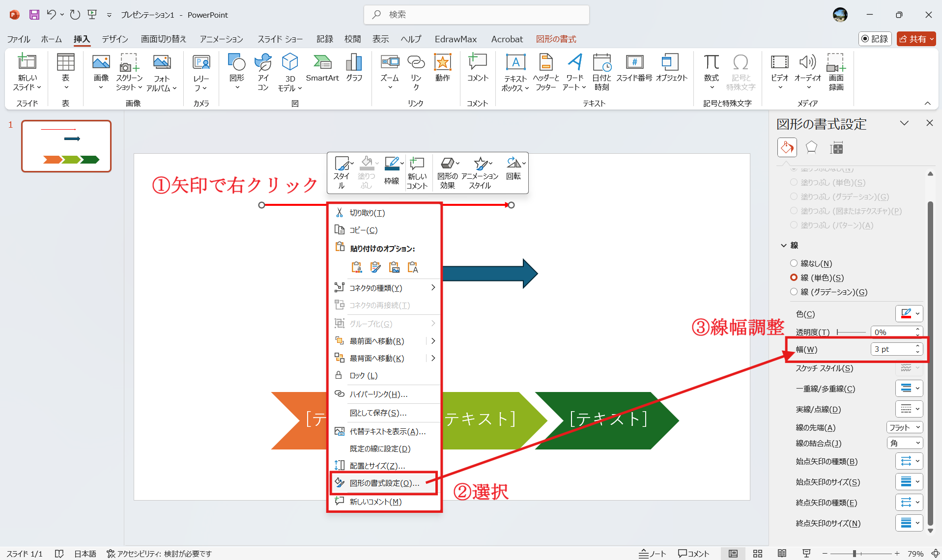Choose 最前面へ移動 in context menu
The width and height of the screenshot is (942, 560).
tap(384, 341)
